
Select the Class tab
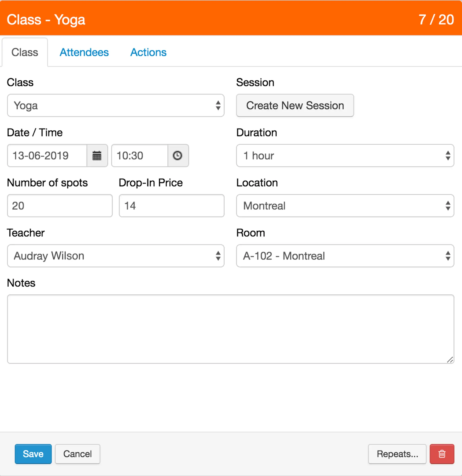[x=25, y=53]
